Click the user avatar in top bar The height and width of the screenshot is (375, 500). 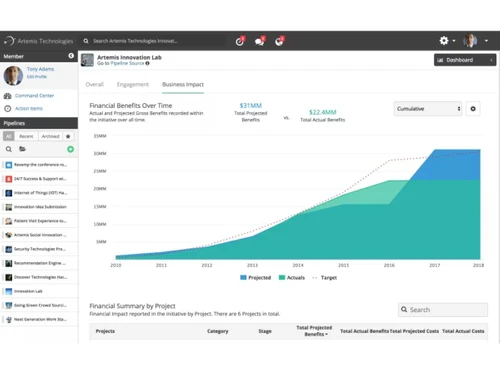tap(470, 41)
